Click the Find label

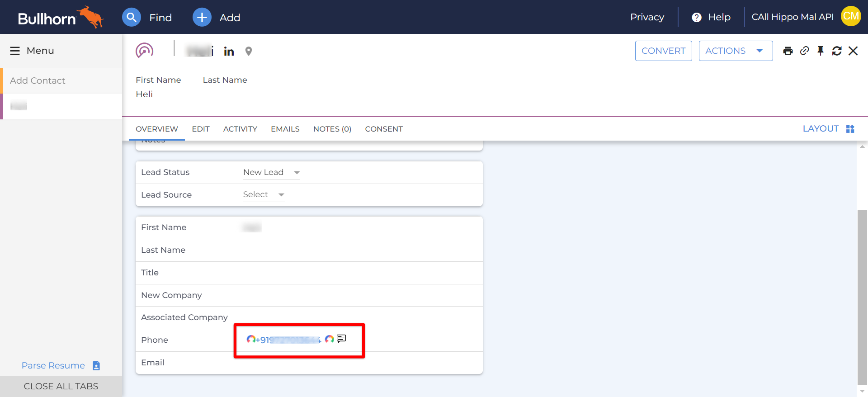tap(160, 18)
